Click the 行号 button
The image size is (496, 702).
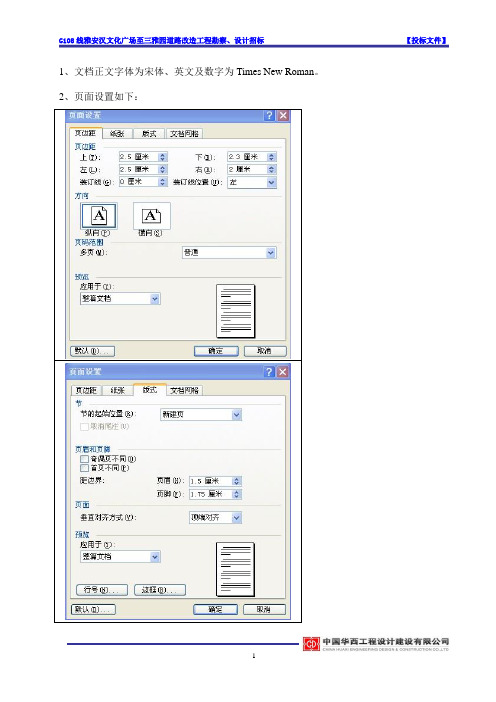tap(102, 590)
